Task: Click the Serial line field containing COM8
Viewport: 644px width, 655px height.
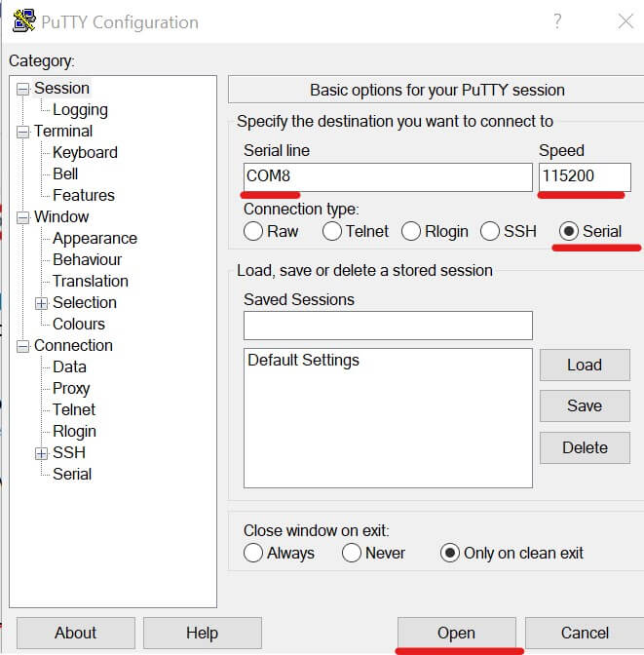Action: (x=388, y=177)
